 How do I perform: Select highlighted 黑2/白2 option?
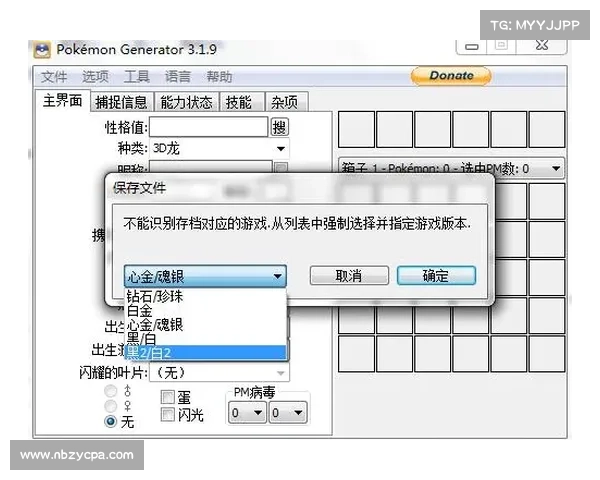206,353
